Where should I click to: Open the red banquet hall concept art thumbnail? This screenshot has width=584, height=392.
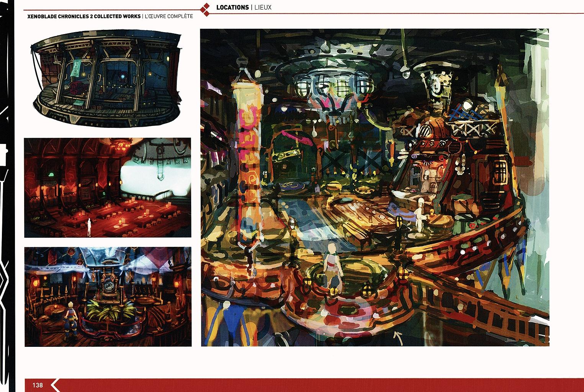[107, 188]
